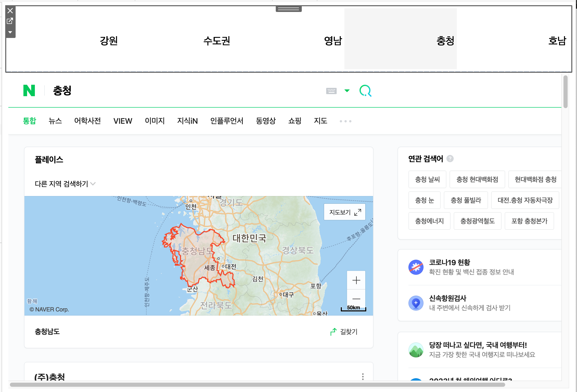Viewport: 577px width, 392px height.
Task: Click the map zoom in plus button
Action: [x=356, y=280]
